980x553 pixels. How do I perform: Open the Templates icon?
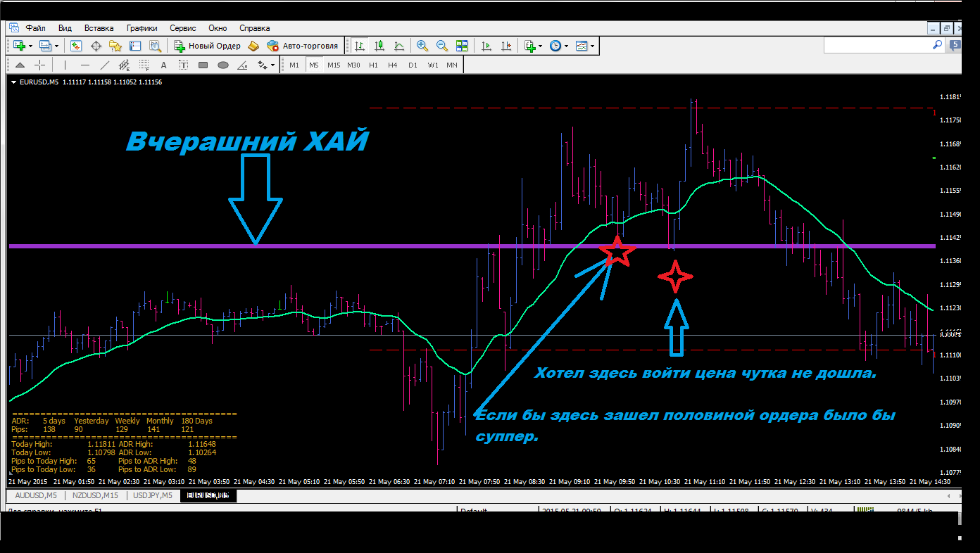(581, 46)
